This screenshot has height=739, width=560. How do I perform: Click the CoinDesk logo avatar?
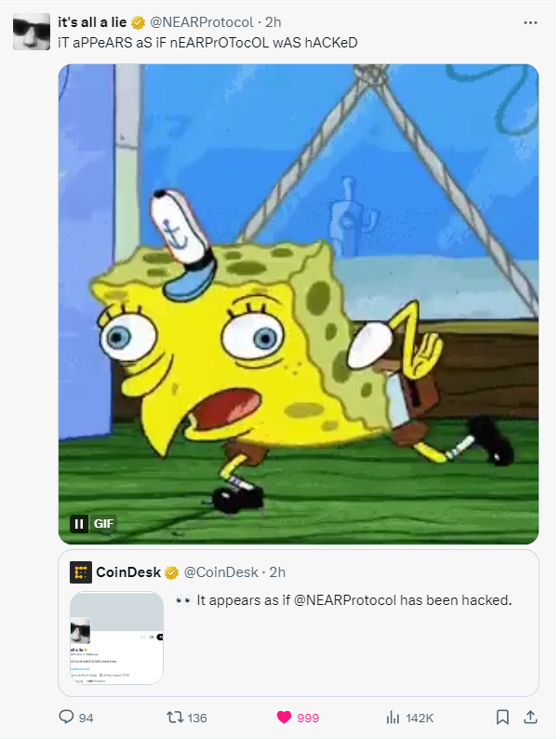pos(81,572)
